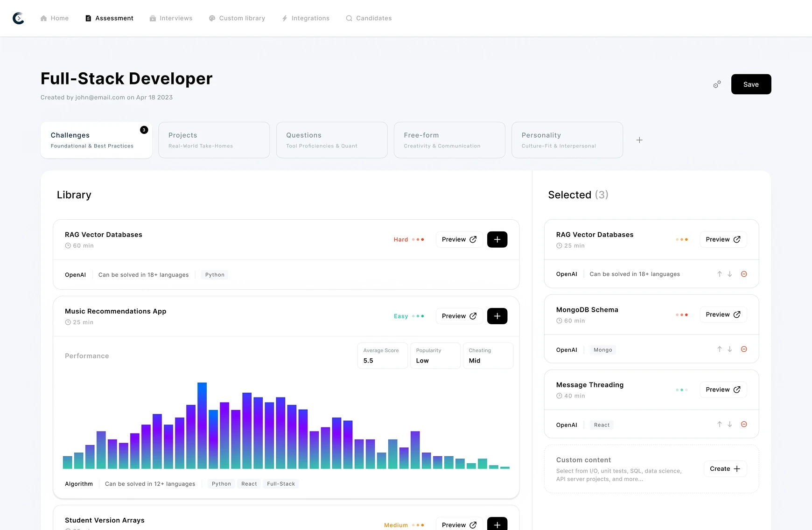Preview the Student Version Arrays challenge
Screen dimensions: 812x530
click(x=459, y=524)
